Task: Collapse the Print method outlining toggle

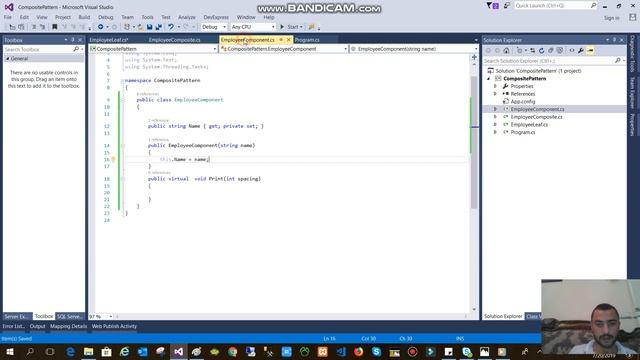Action: pyautogui.click(x=122, y=179)
